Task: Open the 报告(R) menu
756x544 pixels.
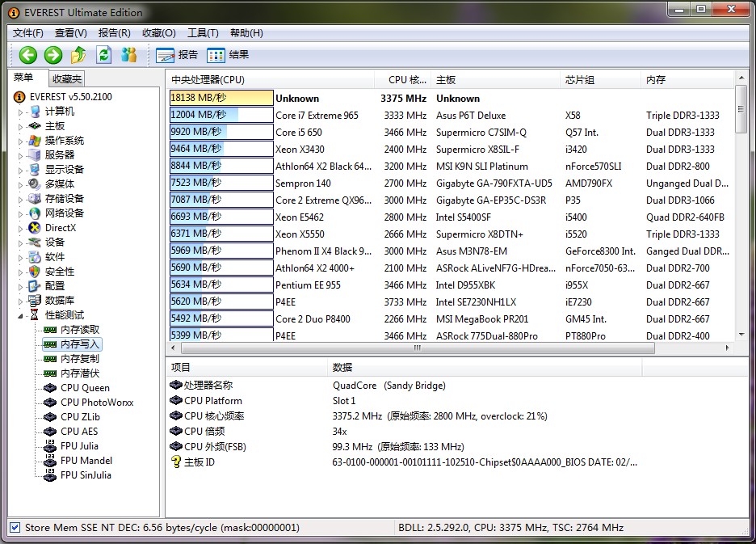Action: click(x=114, y=33)
